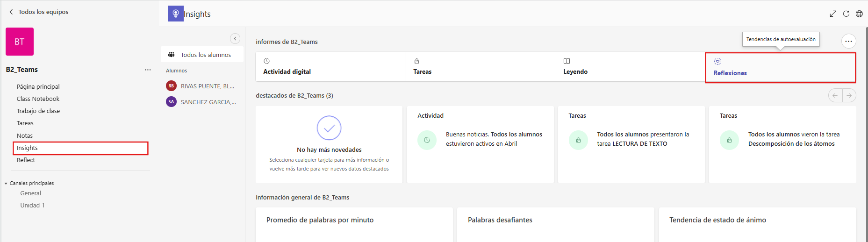Click SA student avatar
The height and width of the screenshot is (242, 868).
coord(171,102)
